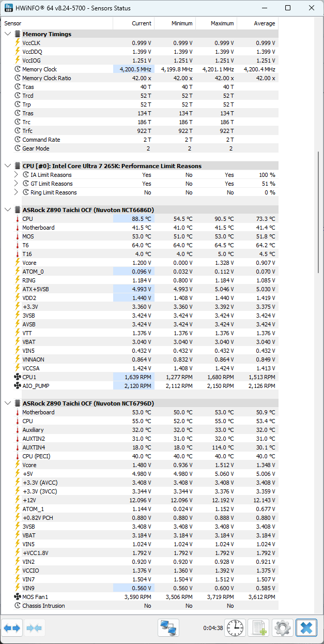Screen dimensions: 324x644
Task: Select the Command Rate row
Action: (x=140, y=140)
